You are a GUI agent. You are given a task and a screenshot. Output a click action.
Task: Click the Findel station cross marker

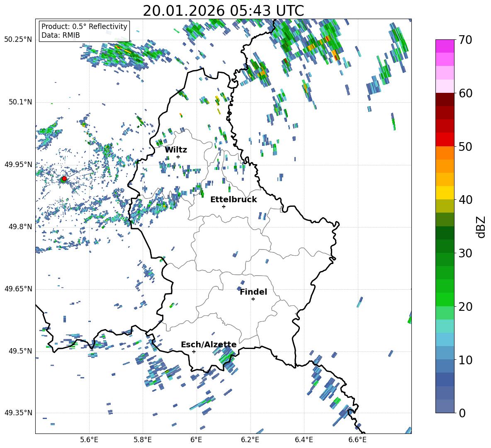pyautogui.click(x=253, y=299)
